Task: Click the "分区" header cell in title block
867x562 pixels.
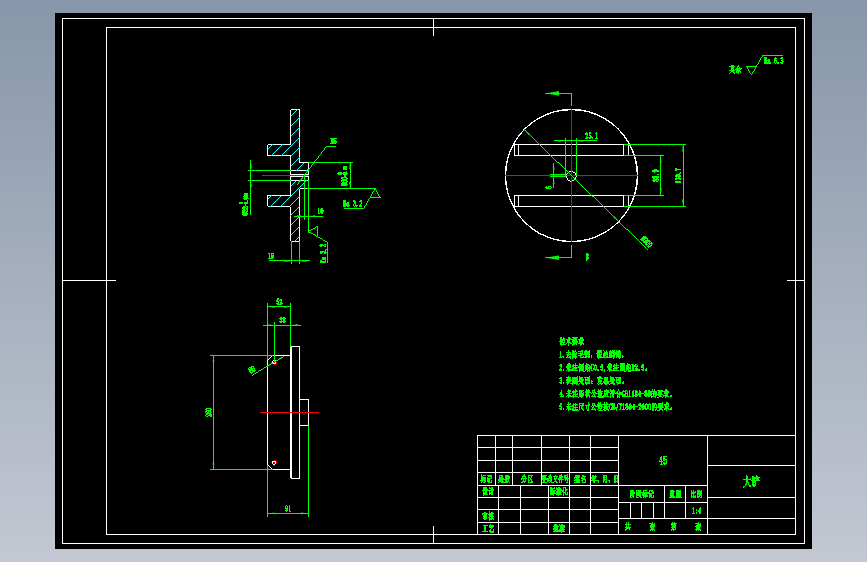Action: pos(527,479)
